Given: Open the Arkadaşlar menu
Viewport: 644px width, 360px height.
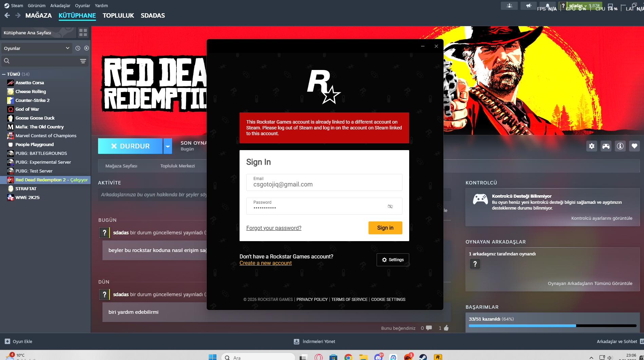Looking at the screenshot, I should pos(60,5).
